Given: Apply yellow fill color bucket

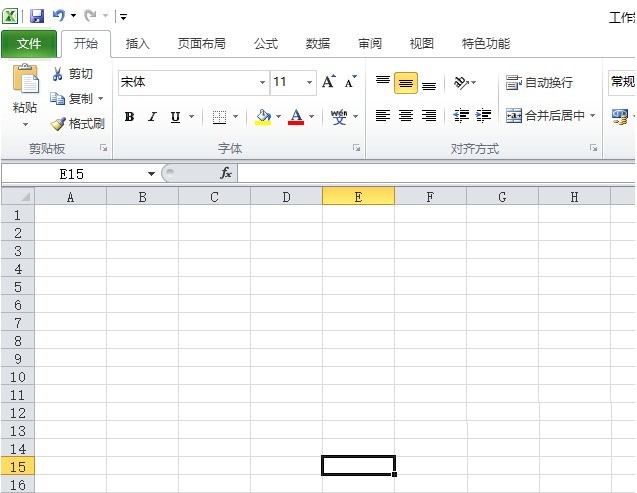Looking at the screenshot, I should click(263, 117).
